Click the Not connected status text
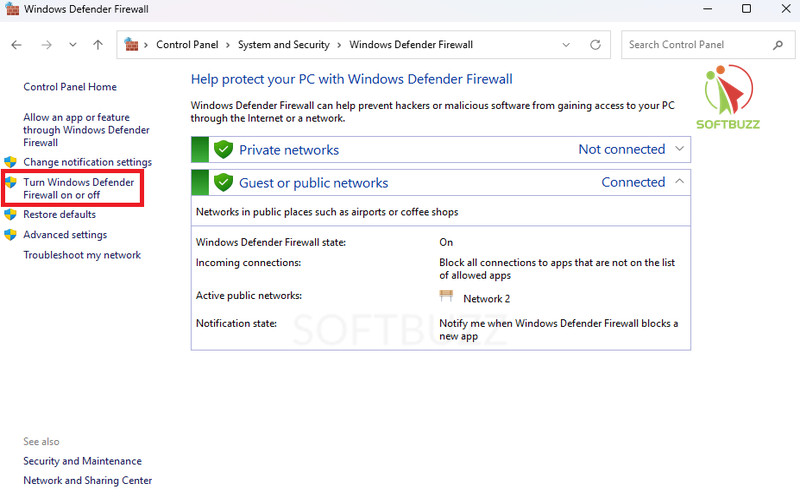The width and height of the screenshot is (800, 500). (621, 149)
